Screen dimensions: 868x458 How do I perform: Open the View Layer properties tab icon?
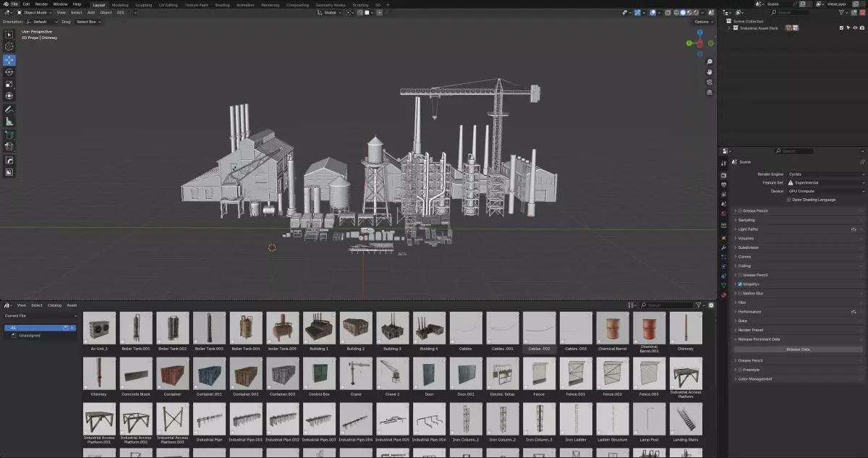tap(723, 194)
